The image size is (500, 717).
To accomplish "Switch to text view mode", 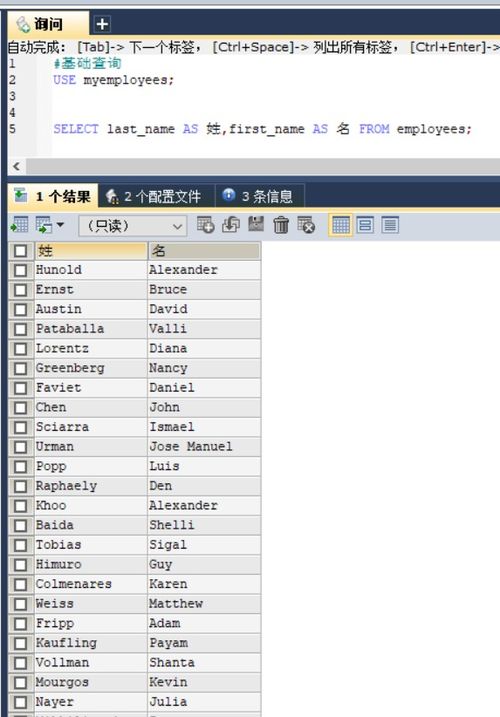I will [390, 225].
